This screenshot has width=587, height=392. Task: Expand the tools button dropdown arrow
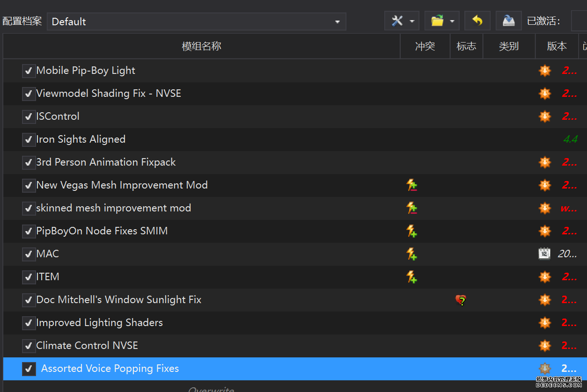click(412, 22)
